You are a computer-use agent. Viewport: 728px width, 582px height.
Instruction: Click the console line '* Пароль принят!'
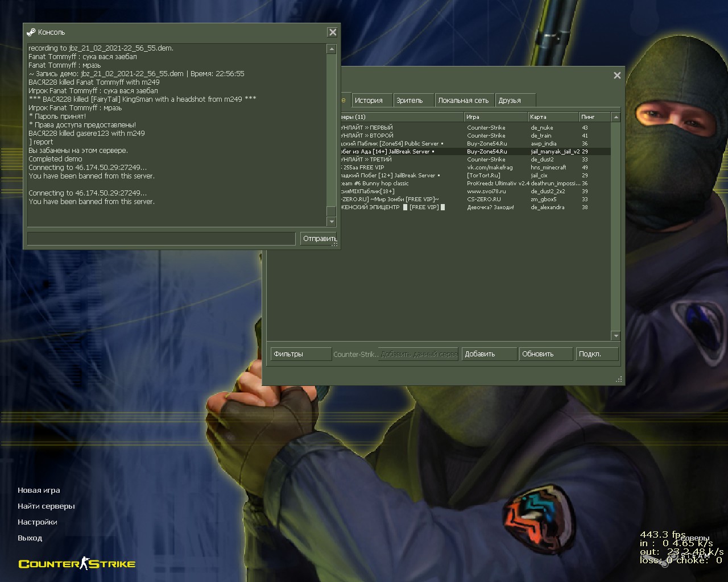coord(57,117)
